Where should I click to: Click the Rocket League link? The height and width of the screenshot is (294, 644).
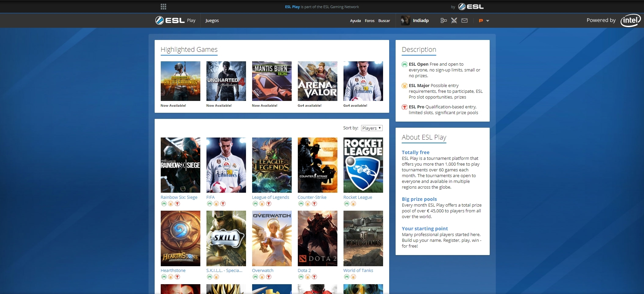click(358, 197)
